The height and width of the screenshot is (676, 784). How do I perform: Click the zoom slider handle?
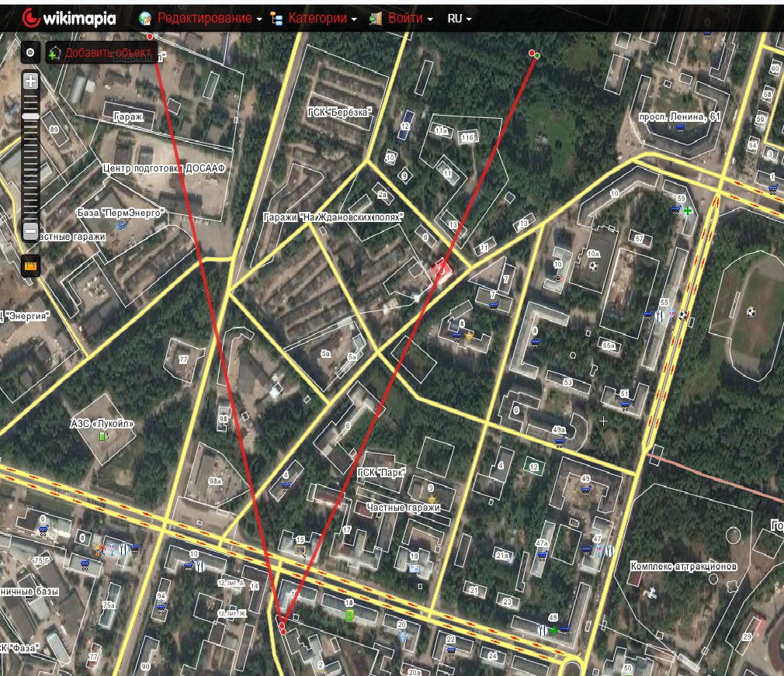click(x=30, y=116)
